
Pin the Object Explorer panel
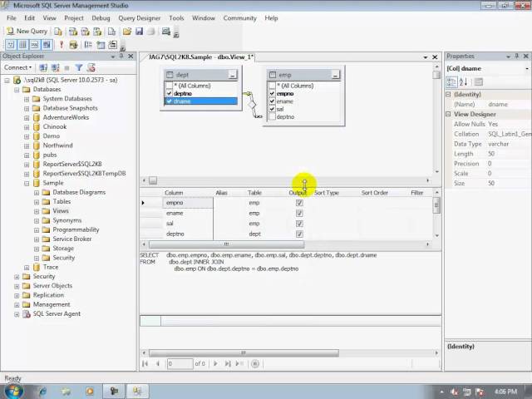click(x=121, y=56)
